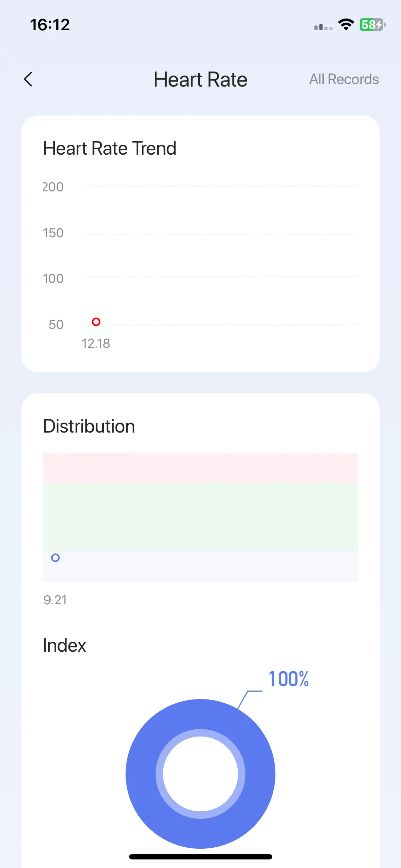Tap the home indicator bar
This screenshot has height=868, width=401.
coord(200,857)
